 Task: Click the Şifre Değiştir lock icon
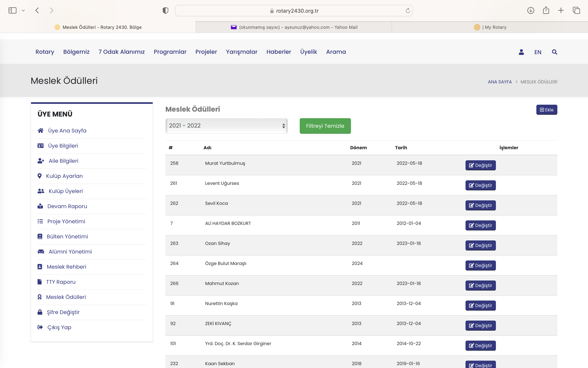40,312
